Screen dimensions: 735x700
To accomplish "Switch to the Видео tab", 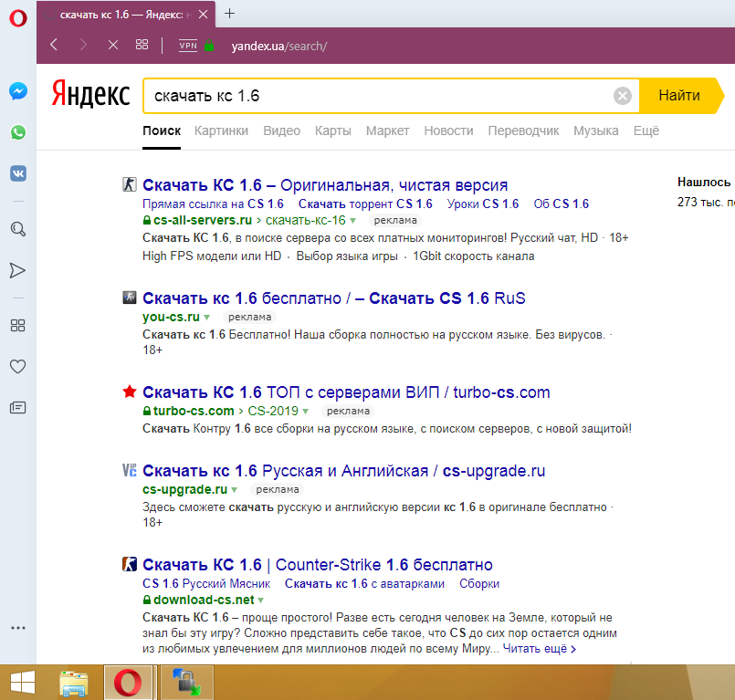I will click(x=282, y=131).
